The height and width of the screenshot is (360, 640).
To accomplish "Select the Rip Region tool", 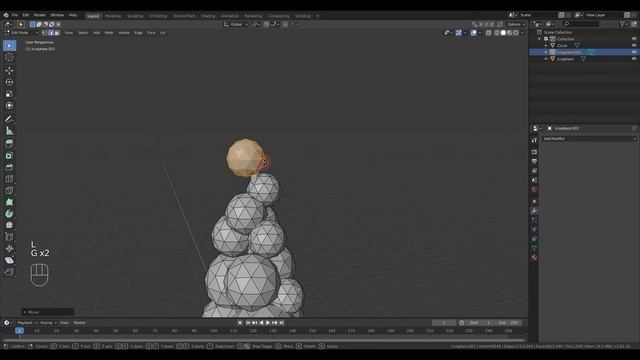I will pyautogui.click(x=9, y=272).
